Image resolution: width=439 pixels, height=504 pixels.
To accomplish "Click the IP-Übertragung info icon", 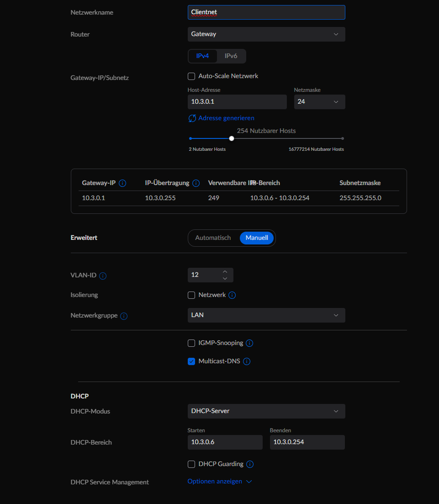I will click(196, 183).
